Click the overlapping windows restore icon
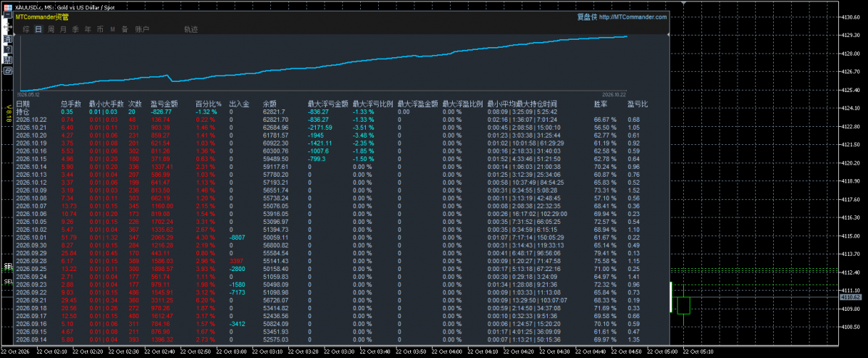 8,70
